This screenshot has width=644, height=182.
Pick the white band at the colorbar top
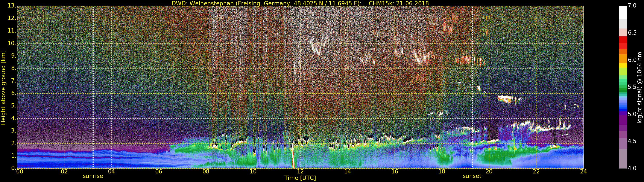(x=623, y=12)
